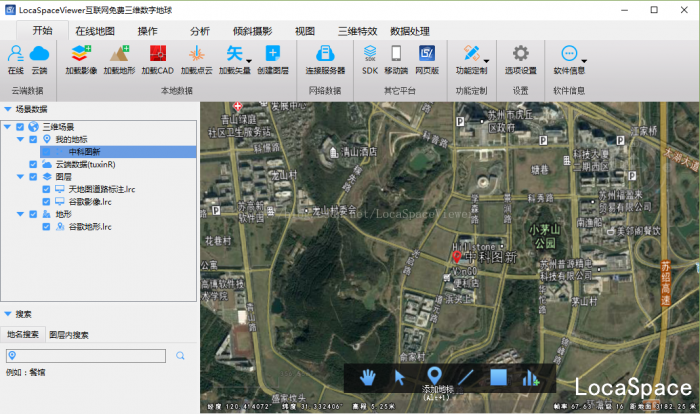This screenshot has width=700, height=414.
Task: Click the 软件信息 software info icon
Action: pyautogui.click(x=569, y=53)
